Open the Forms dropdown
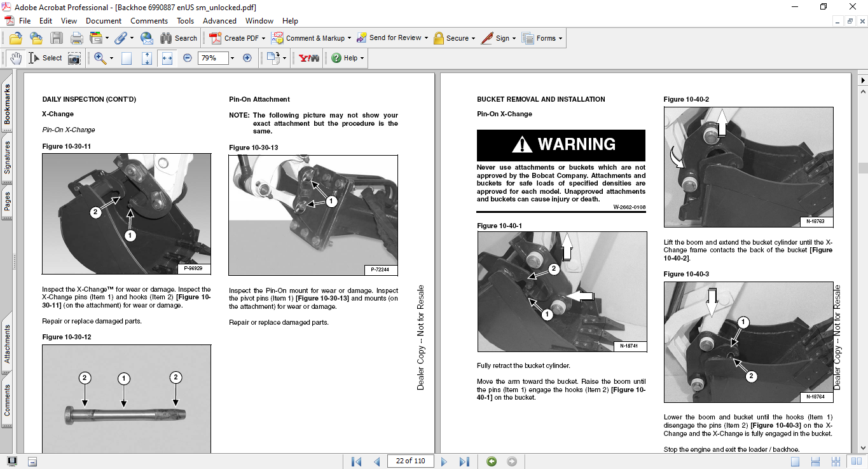The height and width of the screenshot is (469, 868). pos(543,38)
